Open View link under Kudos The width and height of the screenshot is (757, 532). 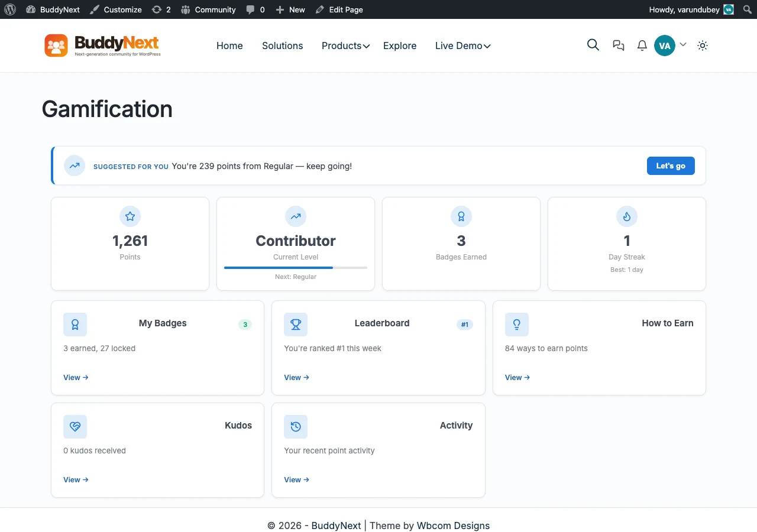[76, 479]
